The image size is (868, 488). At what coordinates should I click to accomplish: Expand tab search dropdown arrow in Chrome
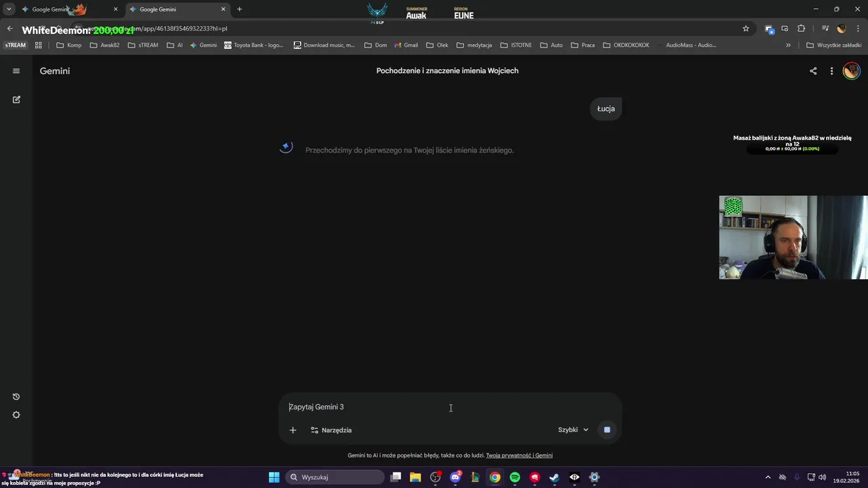(x=9, y=9)
